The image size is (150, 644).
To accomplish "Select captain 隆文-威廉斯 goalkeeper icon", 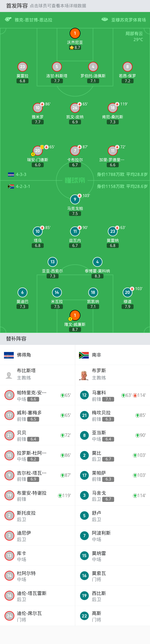I will click(x=75, y=315).
